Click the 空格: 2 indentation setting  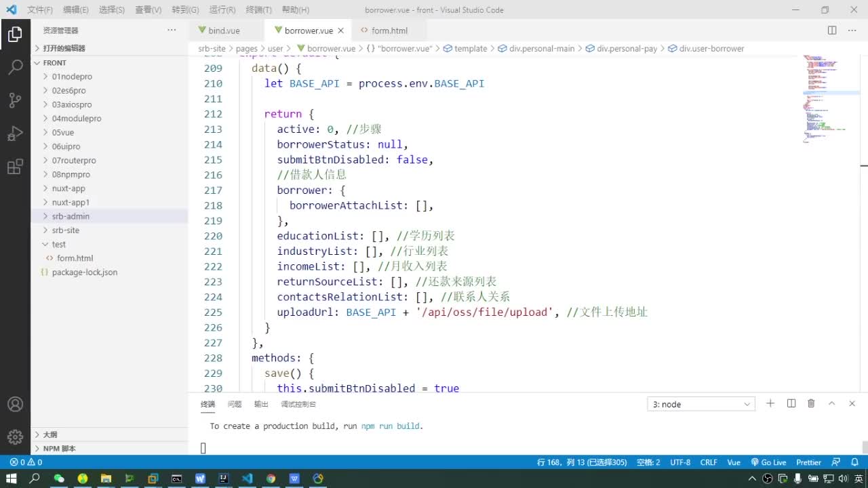[648, 462]
